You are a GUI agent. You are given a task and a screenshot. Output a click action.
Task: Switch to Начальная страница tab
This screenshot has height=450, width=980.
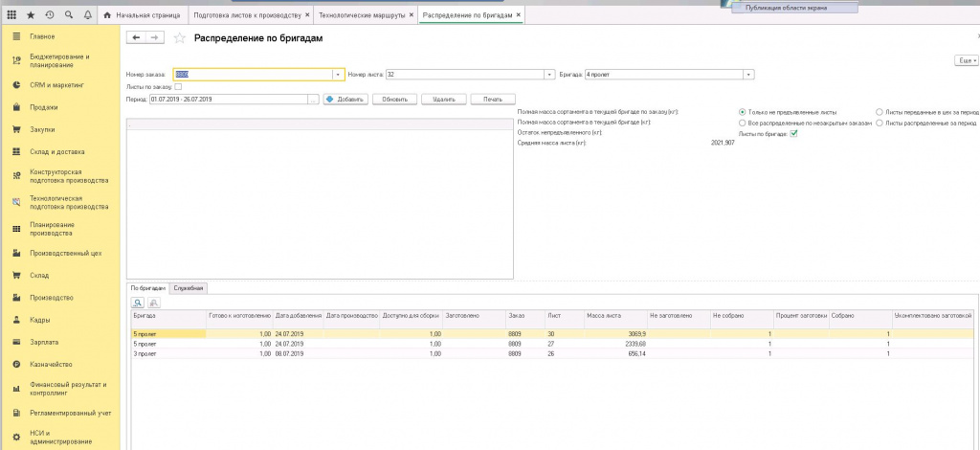tap(143, 14)
